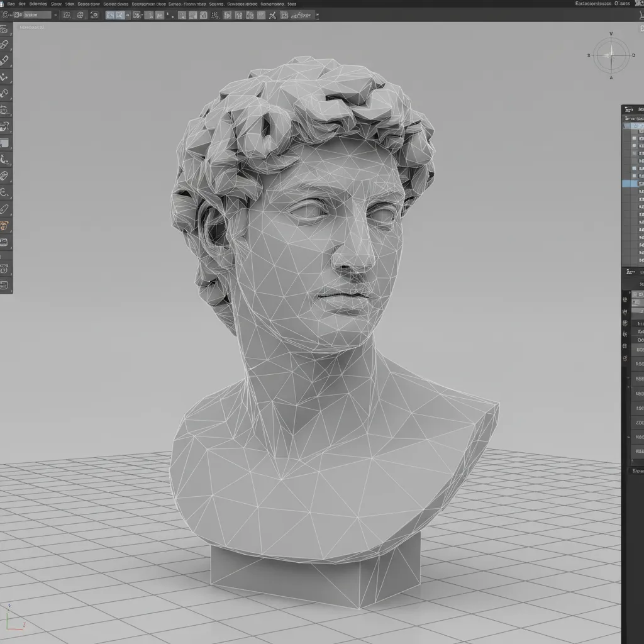Image resolution: width=644 pixels, height=644 pixels.
Task: Open the editor type dropdown at top left
Action: tap(6, 14)
